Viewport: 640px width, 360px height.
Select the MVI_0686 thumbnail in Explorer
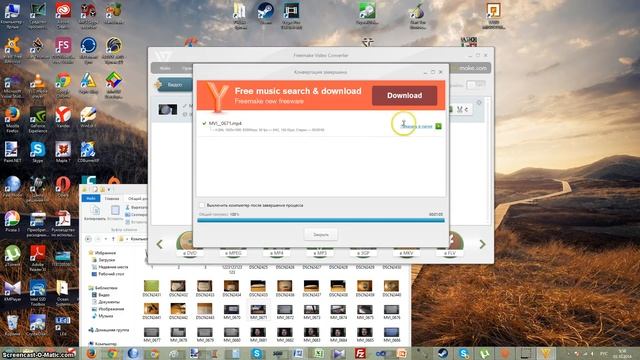pos(391,335)
